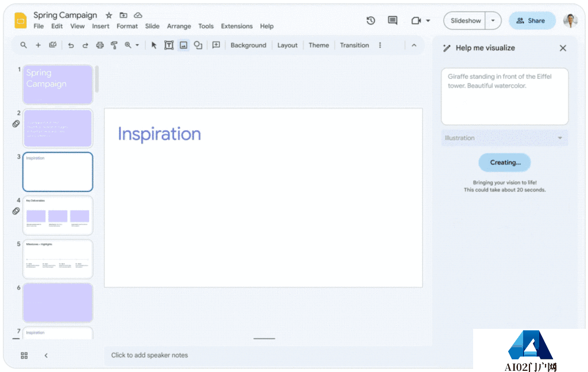Expand the Slideshow options arrow
Viewport: 588px width, 372px height.
pos(493,21)
